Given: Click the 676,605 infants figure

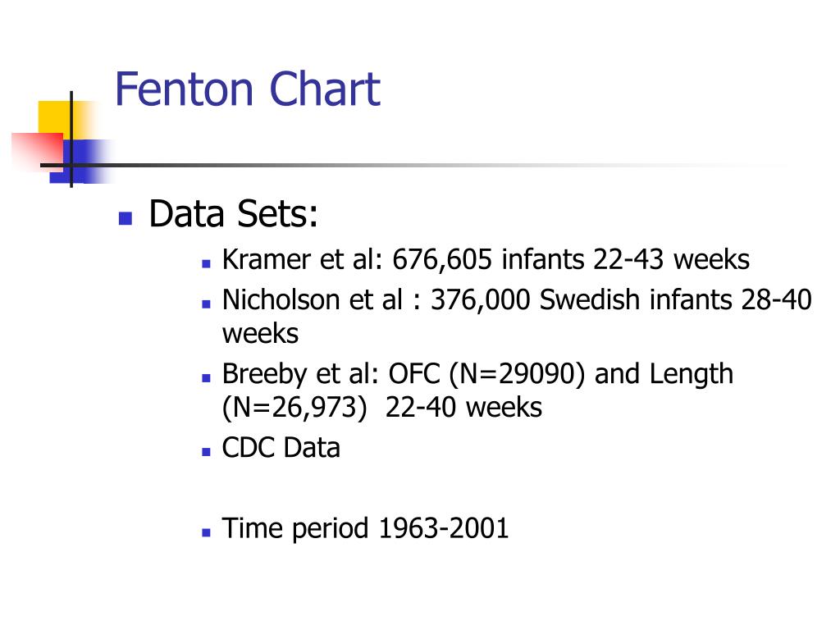Looking at the screenshot, I should pos(488,260).
